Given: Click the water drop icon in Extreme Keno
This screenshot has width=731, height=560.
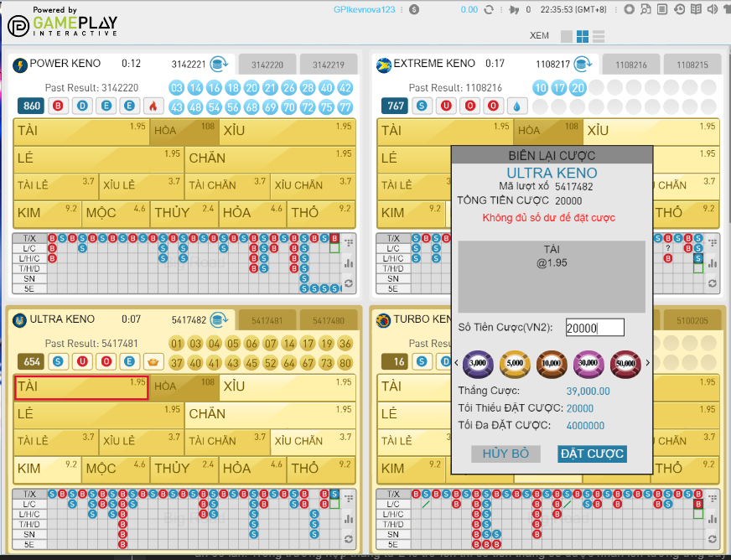Looking at the screenshot, I should [x=516, y=106].
